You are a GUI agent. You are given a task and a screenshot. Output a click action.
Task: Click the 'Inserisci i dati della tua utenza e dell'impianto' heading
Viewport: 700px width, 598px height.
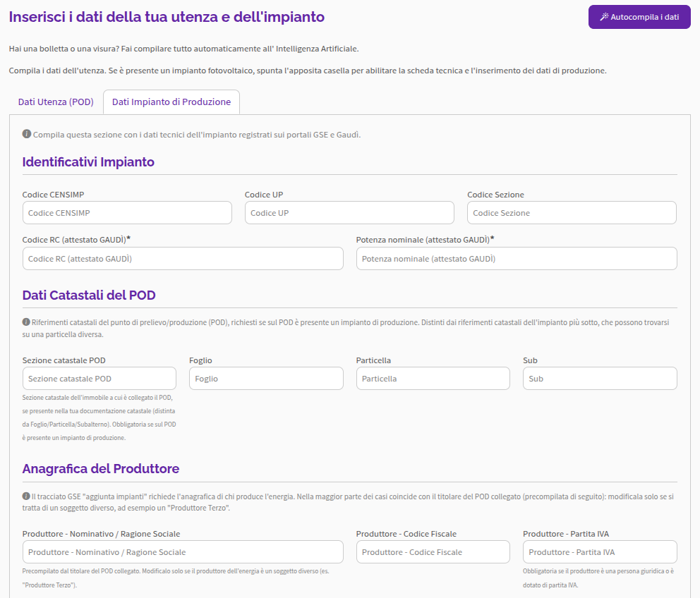(x=167, y=17)
